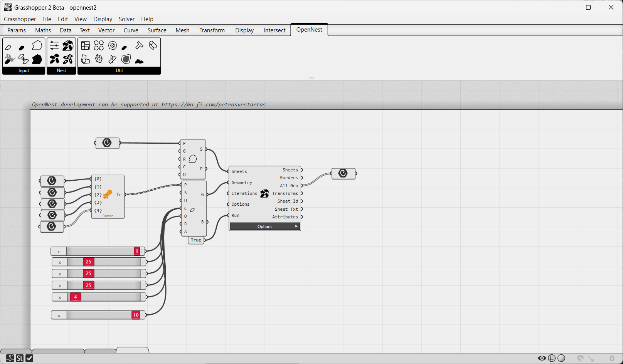This screenshot has height=364, width=623.
Task: Select the small filled polygon input icon
Action: 22,47
